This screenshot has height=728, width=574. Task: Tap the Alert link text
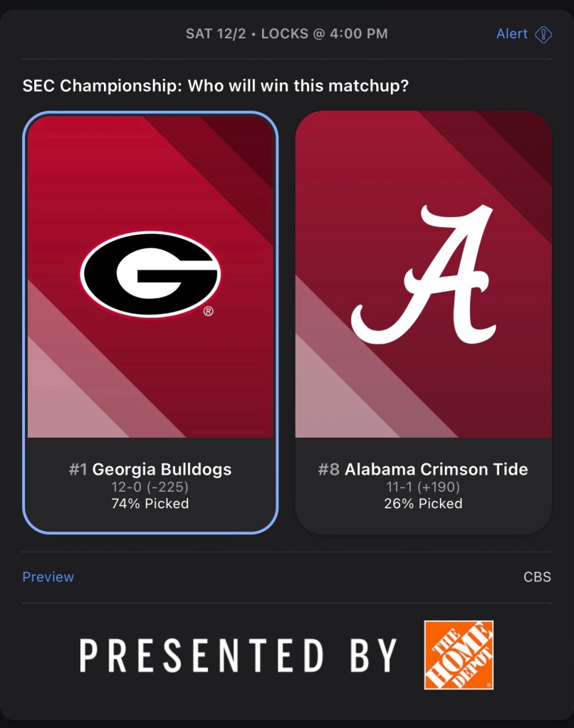point(512,34)
